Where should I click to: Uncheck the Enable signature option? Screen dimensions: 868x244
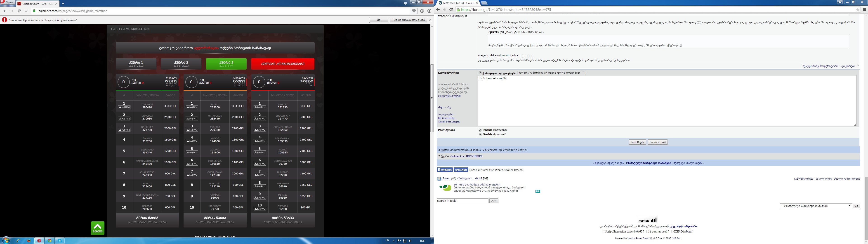pyautogui.click(x=480, y=134)
